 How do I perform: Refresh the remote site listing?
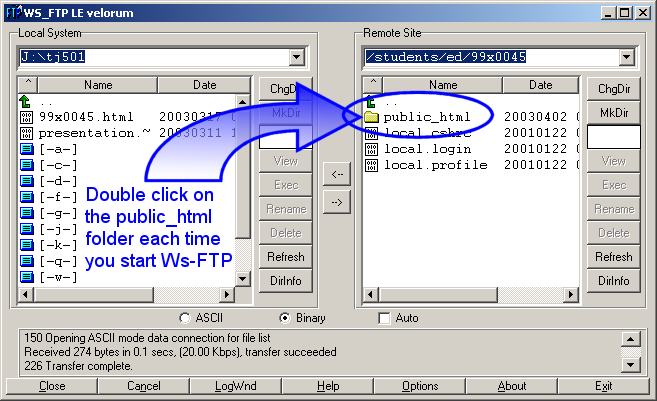(614, 256)
